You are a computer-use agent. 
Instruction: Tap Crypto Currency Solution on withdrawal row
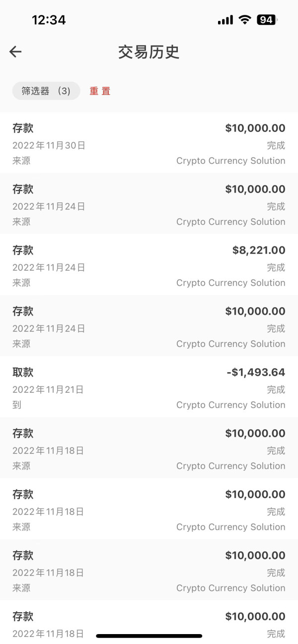[x=230, y=405]
